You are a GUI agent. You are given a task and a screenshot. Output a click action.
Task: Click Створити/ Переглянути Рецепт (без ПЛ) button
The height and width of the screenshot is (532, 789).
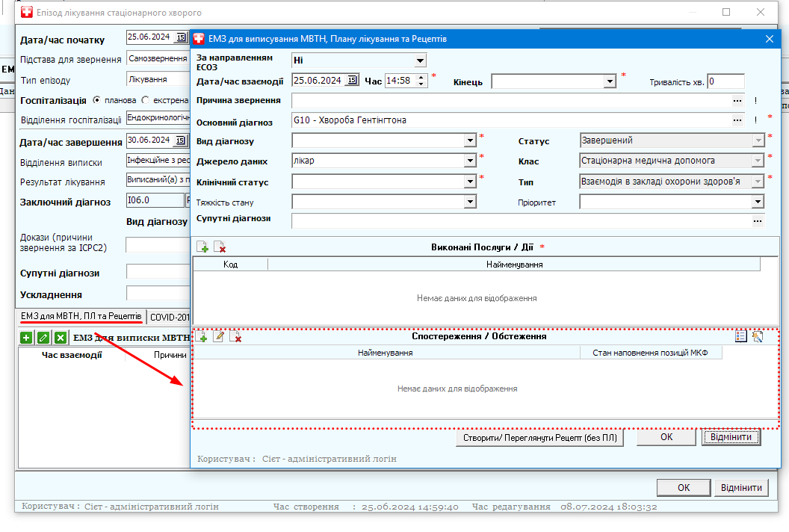point(540,437)
